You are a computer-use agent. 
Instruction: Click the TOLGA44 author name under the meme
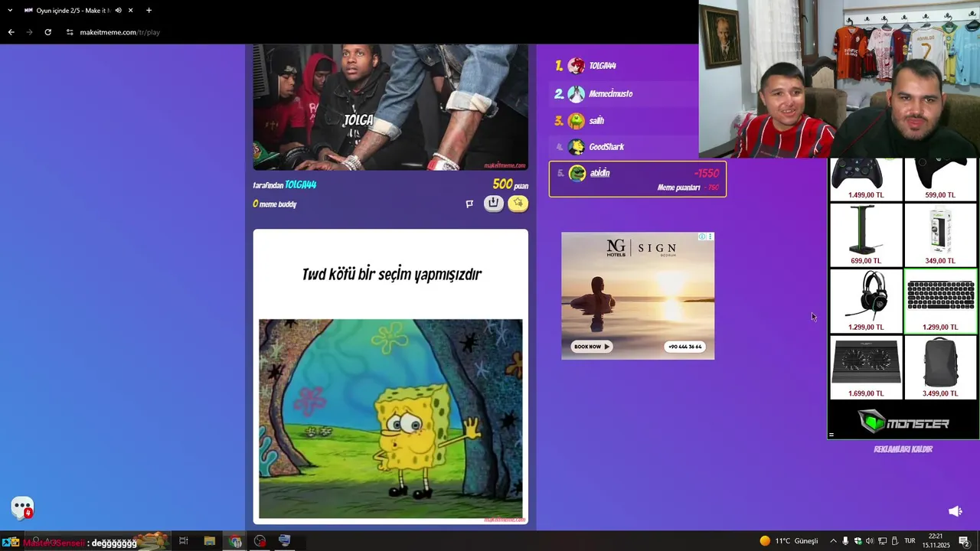tap(300, 185)
